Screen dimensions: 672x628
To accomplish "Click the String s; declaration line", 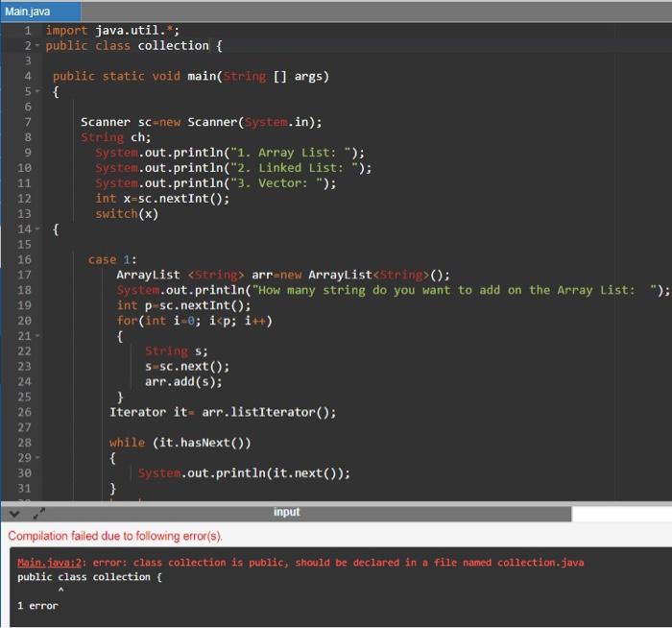I will (x=176, y=351).
